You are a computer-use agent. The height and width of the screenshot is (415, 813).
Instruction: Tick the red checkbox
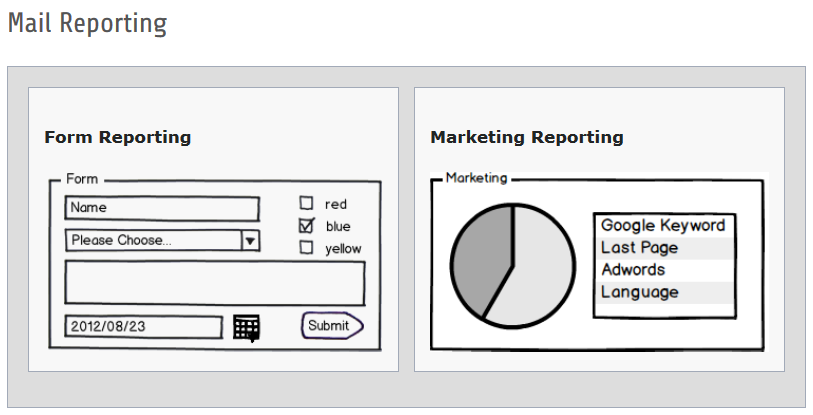307,203
